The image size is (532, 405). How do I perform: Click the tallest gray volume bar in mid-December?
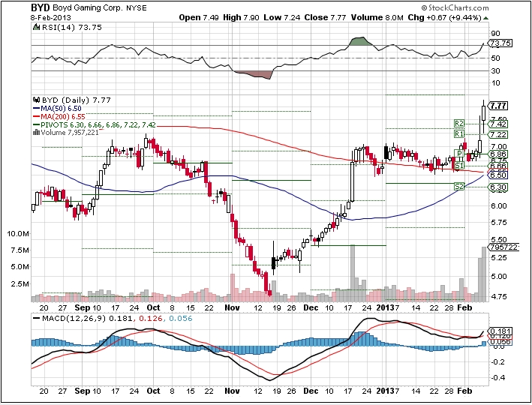353,273
